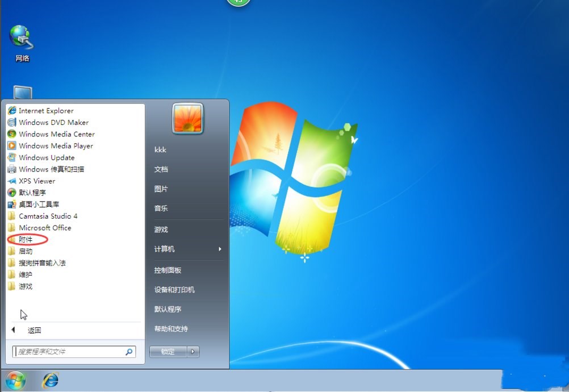Open the Internet Explorer icon in program list

(12, 110)
